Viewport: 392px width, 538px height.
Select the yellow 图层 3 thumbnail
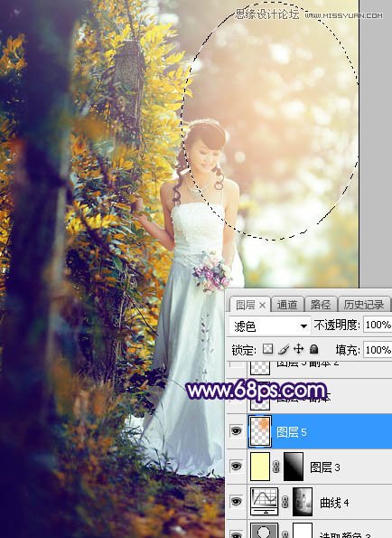[260, 467]
